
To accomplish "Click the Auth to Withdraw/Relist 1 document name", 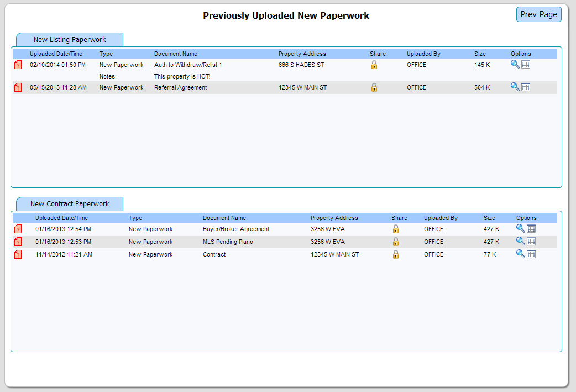I will click(x=188, y=65).
